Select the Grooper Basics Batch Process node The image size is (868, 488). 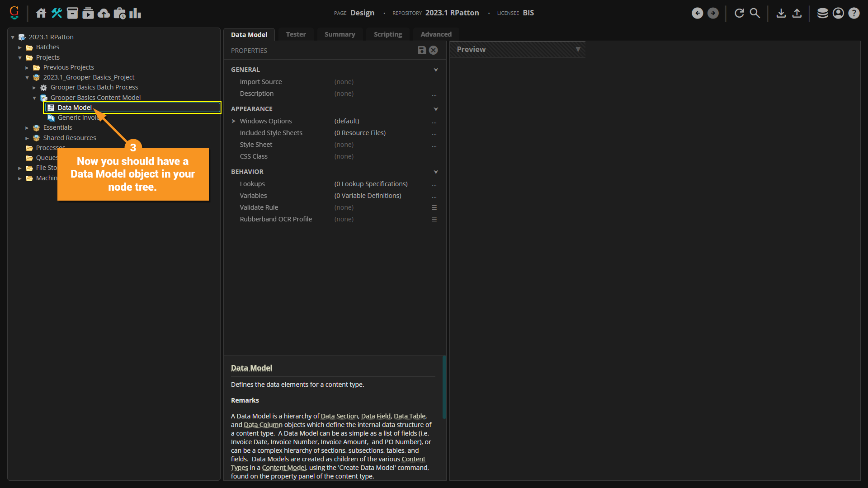coord(94,87)
